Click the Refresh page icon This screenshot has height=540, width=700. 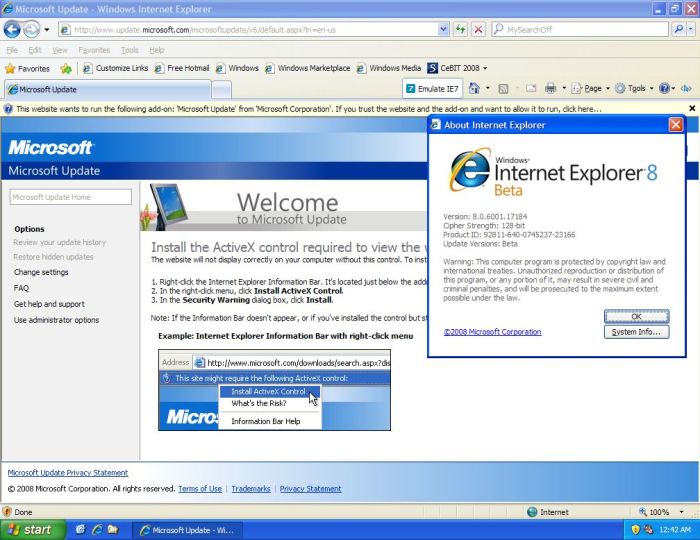click(x=460, y=29)
